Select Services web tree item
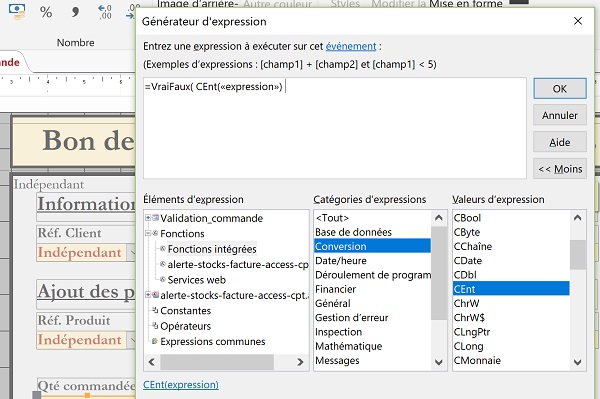 pos(196,280)
